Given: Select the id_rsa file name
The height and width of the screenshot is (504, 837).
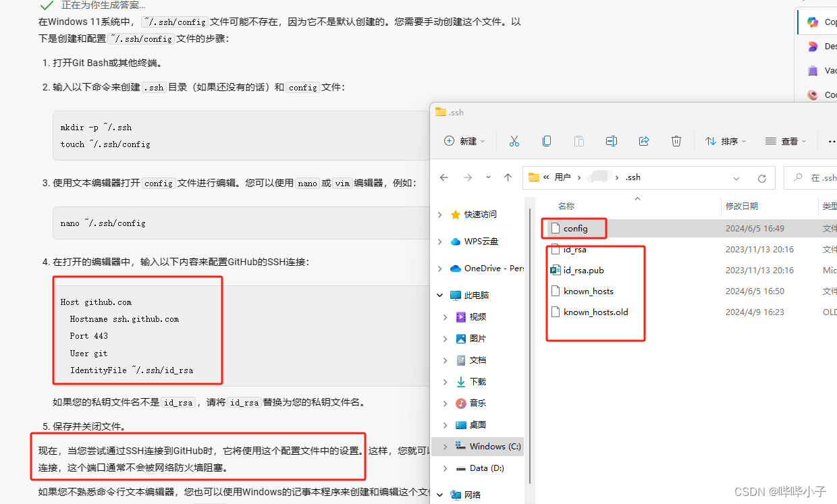Looking at the screenshot, I should coord(574,250).
